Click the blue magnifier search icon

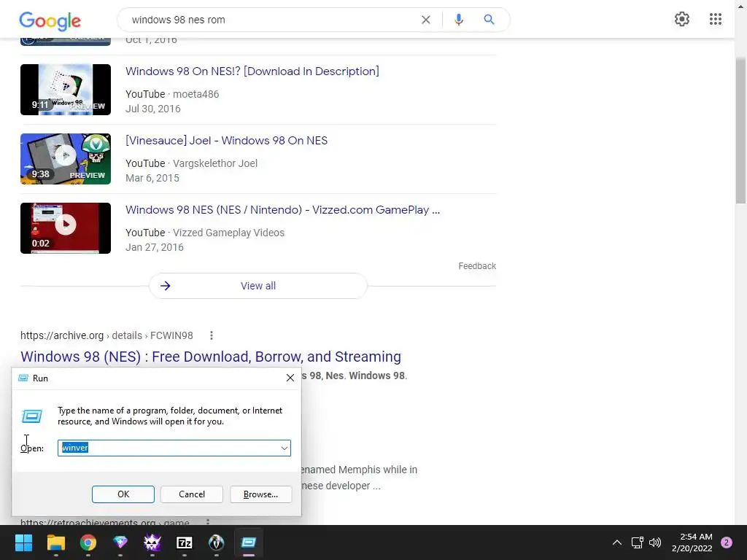pyautogui.click(x=489, y=20)
